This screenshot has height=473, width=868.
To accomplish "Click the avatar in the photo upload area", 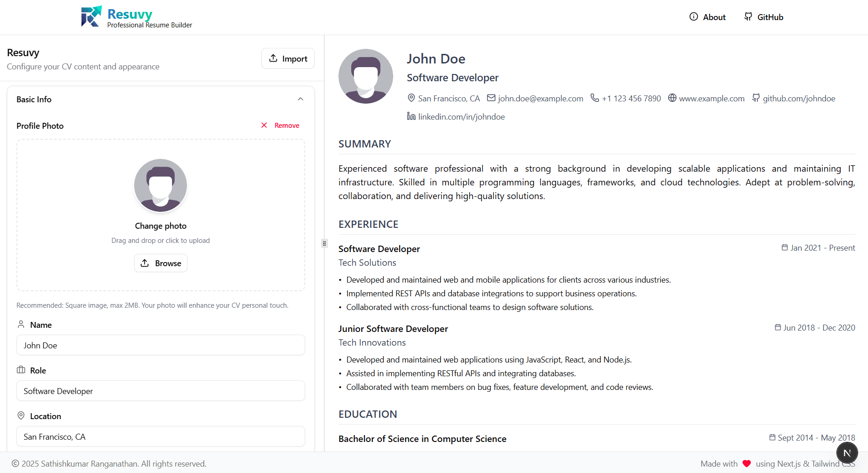I will (161, 185).
